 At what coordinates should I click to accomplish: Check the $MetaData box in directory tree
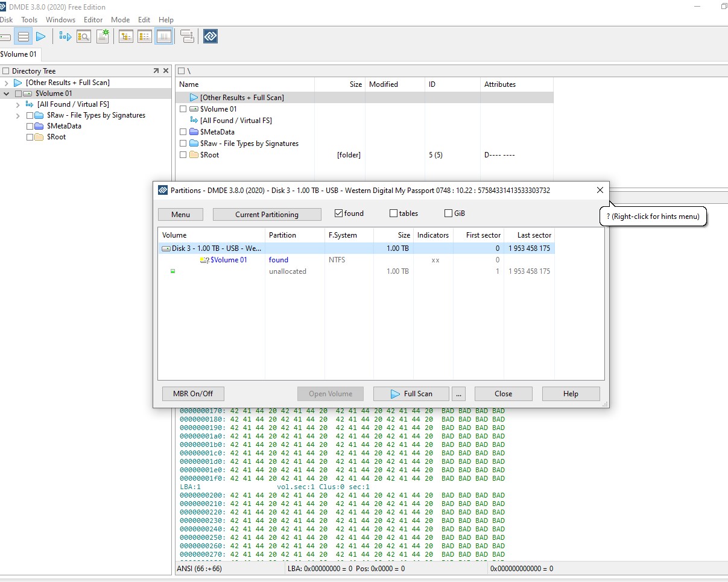tap(30, 126)
